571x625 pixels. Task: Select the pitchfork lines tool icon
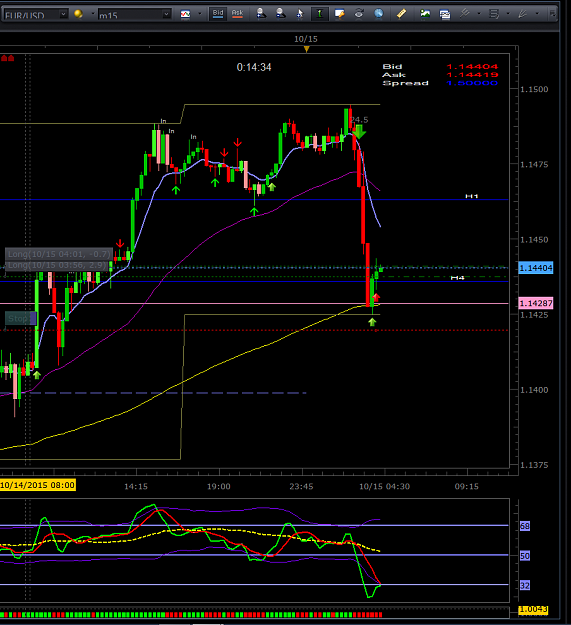pos(464,14)
